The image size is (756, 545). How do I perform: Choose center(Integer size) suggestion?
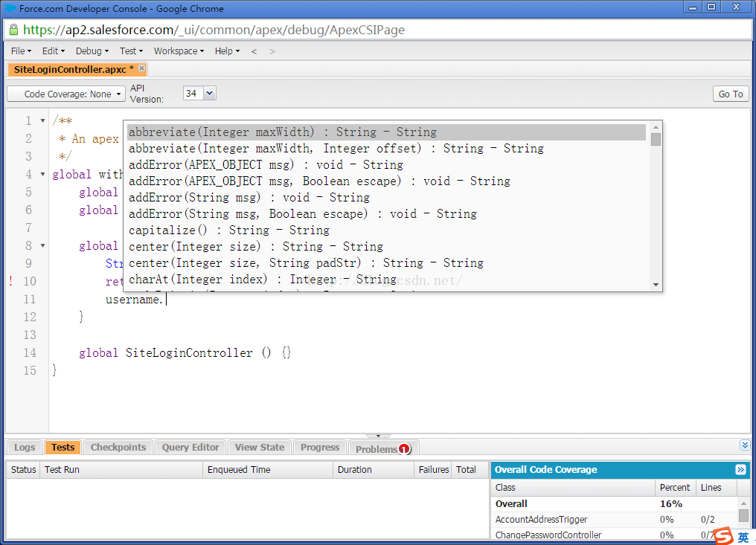[386, 247]
